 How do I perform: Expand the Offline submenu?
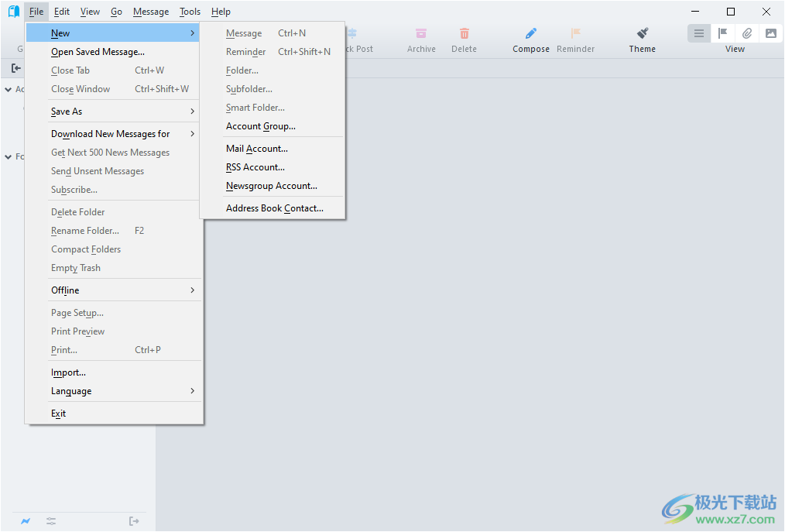(x=114, y=290)
